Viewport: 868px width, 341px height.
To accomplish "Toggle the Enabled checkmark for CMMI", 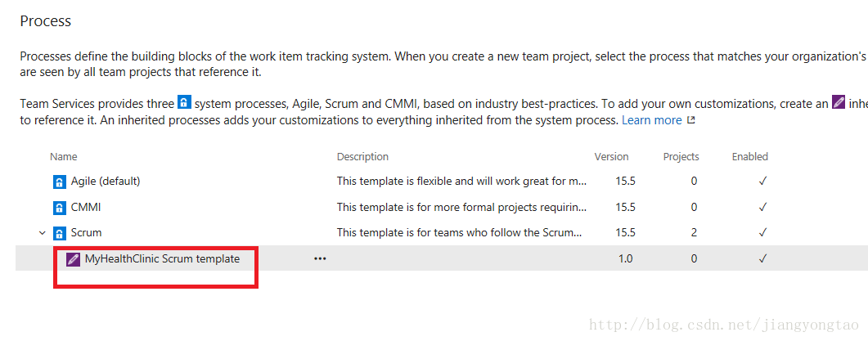I will [762, 207].
